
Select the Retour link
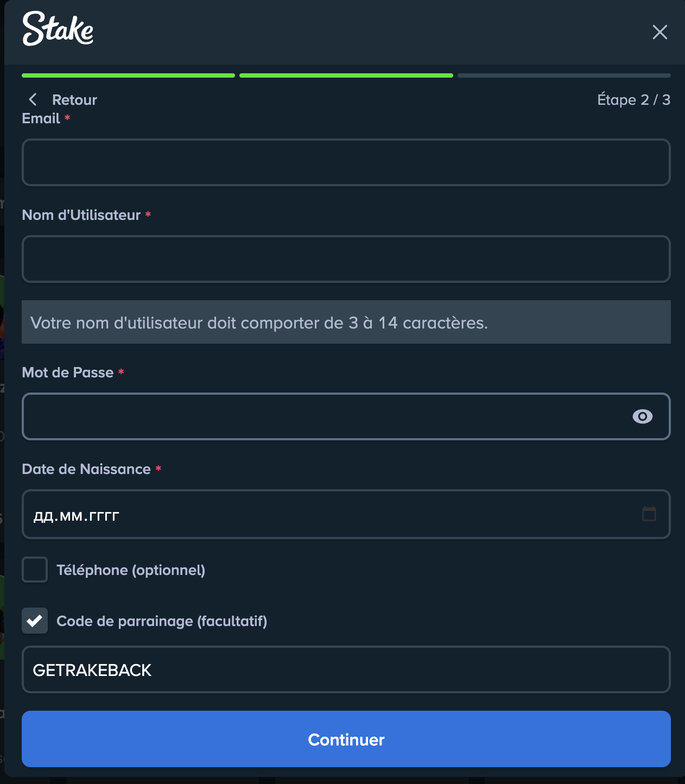click(74, 99)
